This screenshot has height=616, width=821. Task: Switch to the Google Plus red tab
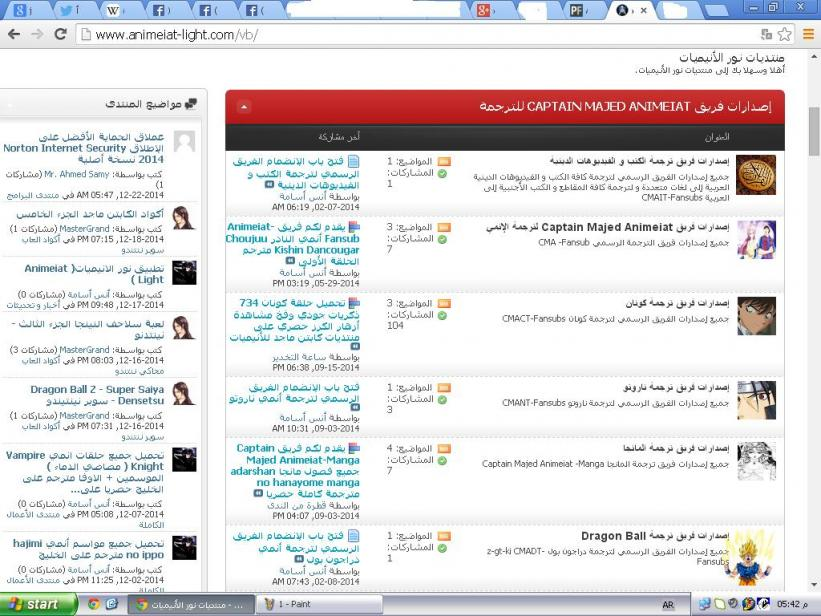[487, 10]
